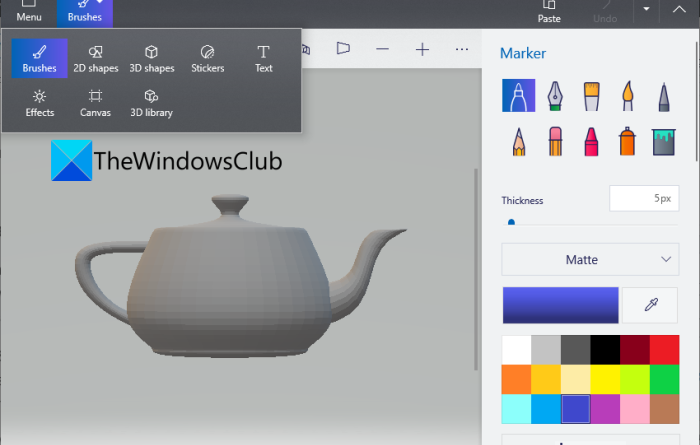This screenshot has width=700, height=445.
Task: Select the orange Spray can tool
Action: 627,141
